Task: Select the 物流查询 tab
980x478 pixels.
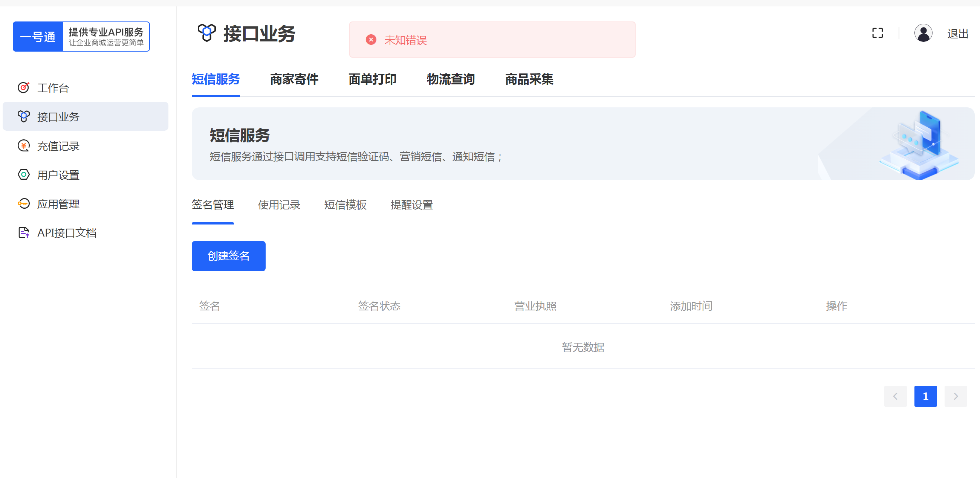Action: [451, 79]
